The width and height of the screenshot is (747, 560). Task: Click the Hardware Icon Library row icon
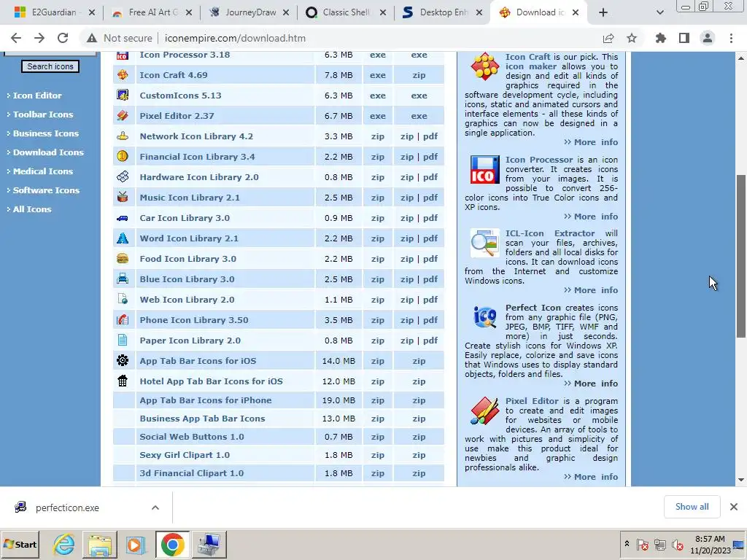(x=123, y=176)
